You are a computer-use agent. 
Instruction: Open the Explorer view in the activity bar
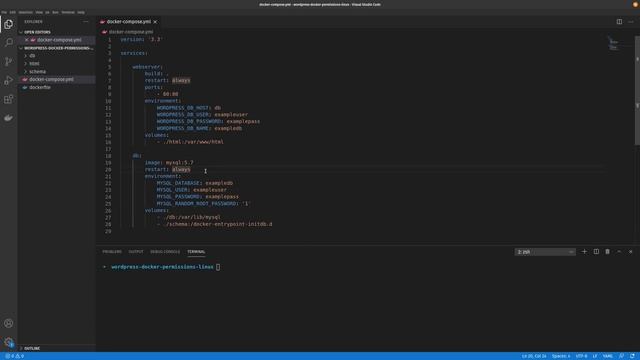[9, 24]
